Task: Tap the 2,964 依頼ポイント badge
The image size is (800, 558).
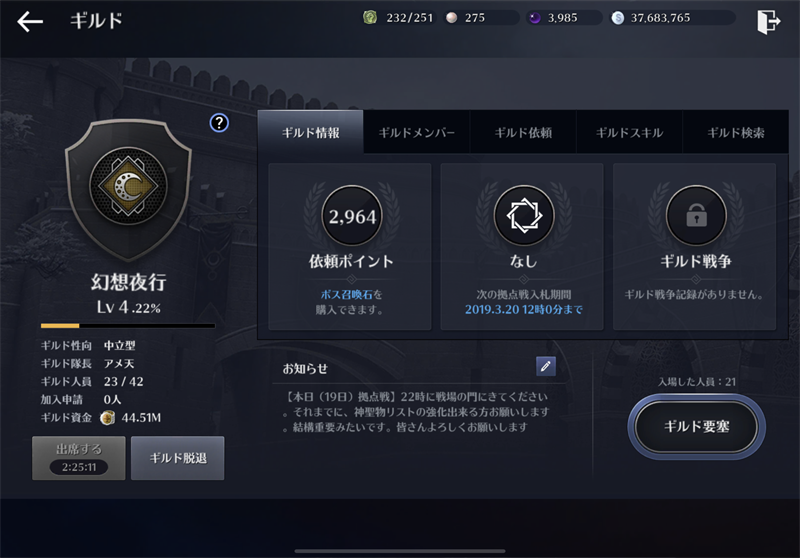Action: click(x=352, y=216)
